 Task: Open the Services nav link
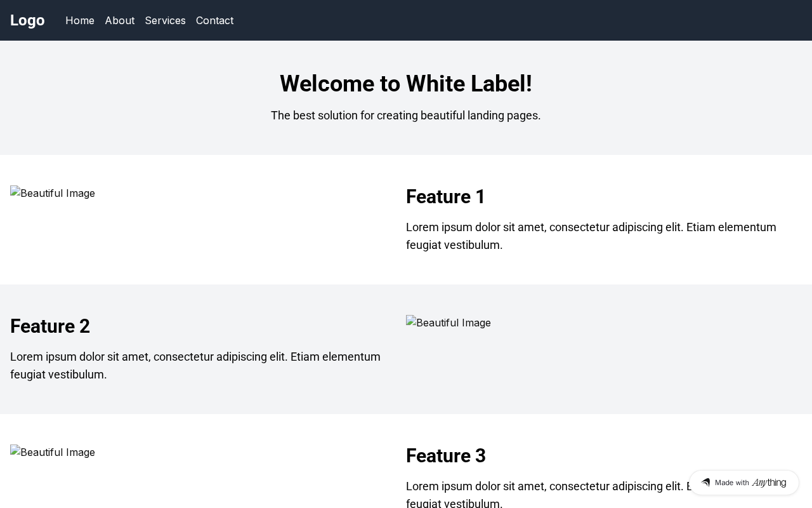(x=166, y=20)
